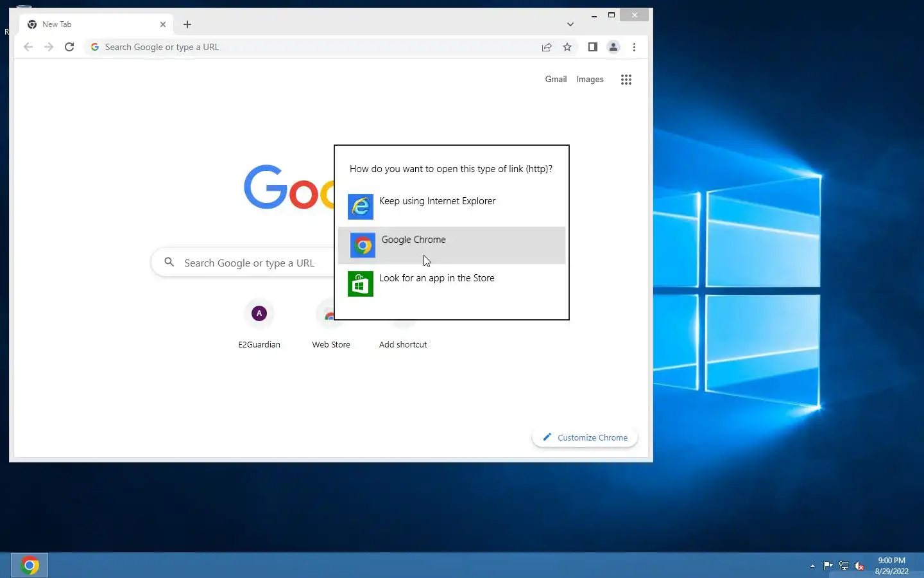The image size is (924, 578).
Task: Click the Chrome window's close button
Action: (x=635, y=15)
